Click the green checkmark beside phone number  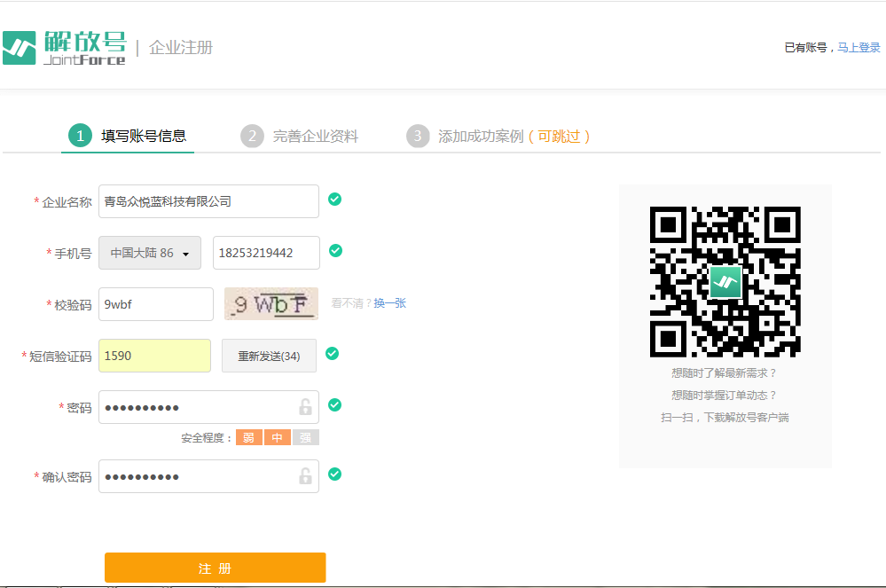(x=335, y=251)
